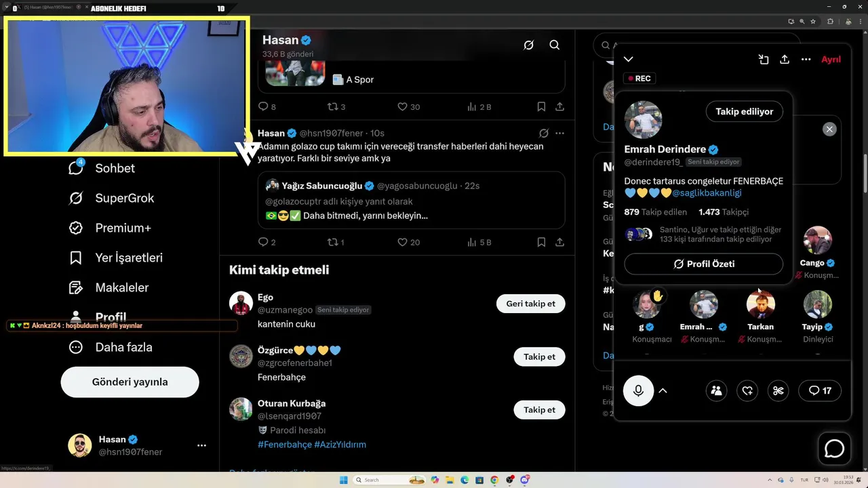This screenshot has height=488, width=868.
Task: Click the Profil Özeti button
Action: (703, 264)
